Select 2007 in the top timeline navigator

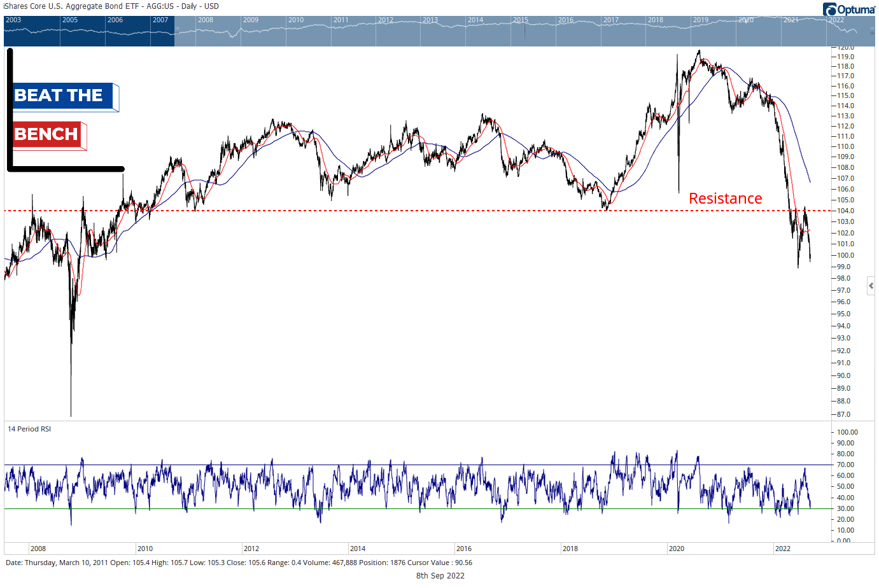(x=160, y=20)
